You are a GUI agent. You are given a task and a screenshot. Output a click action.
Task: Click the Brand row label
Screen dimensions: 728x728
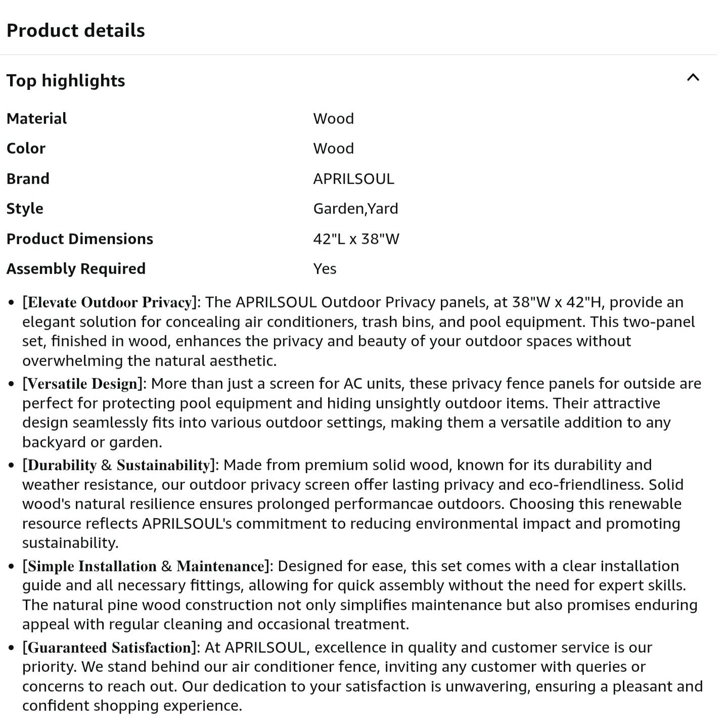[x=28, y=179]
